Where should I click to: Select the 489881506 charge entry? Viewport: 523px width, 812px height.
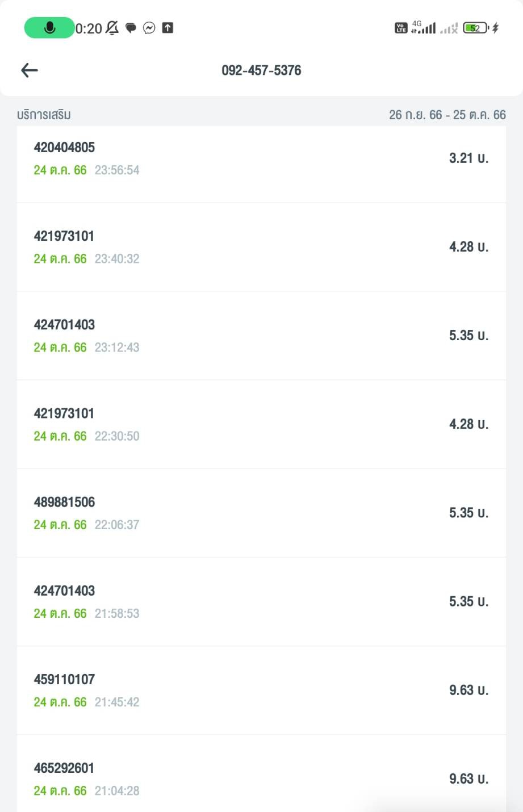point(261,513)
